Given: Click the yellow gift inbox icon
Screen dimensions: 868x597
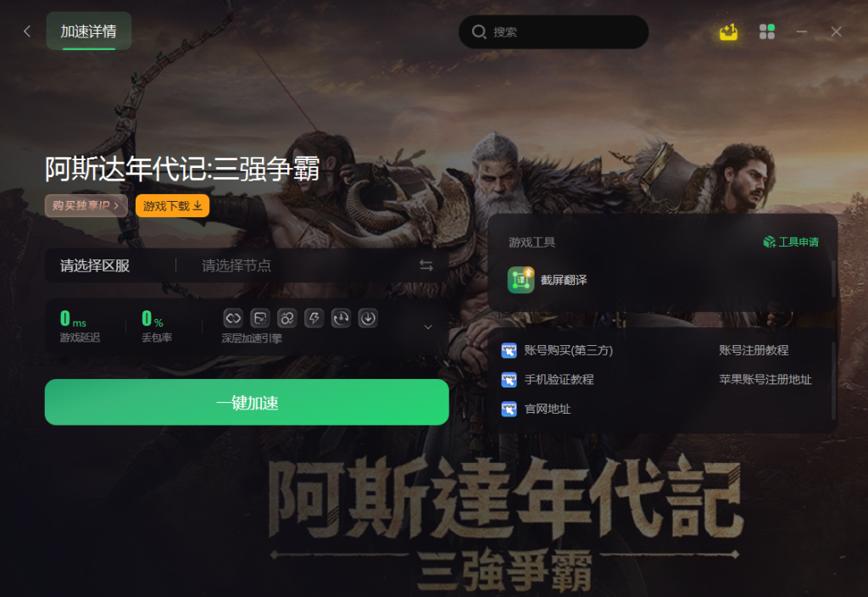Looking at the screenshot, I should pos(728,32).
